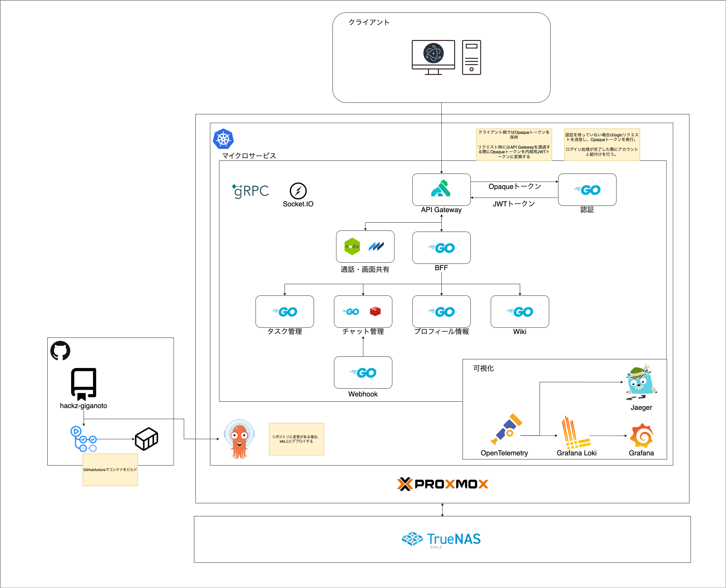Viewport: 726px width, 588px height.
Task: Click the JWTトークン arrow label
Action: point(514,203)
